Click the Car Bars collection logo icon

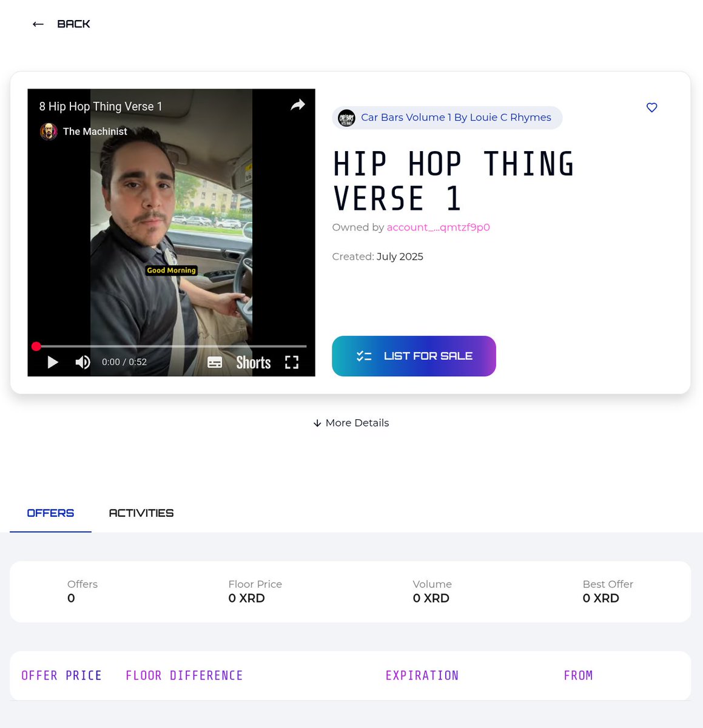point(346,118)
